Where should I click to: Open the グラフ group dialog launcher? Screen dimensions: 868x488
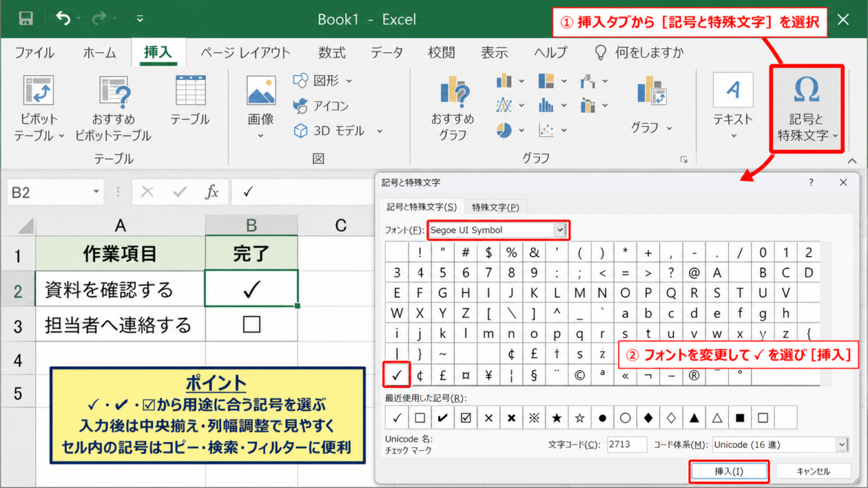[x=684, y=160]
